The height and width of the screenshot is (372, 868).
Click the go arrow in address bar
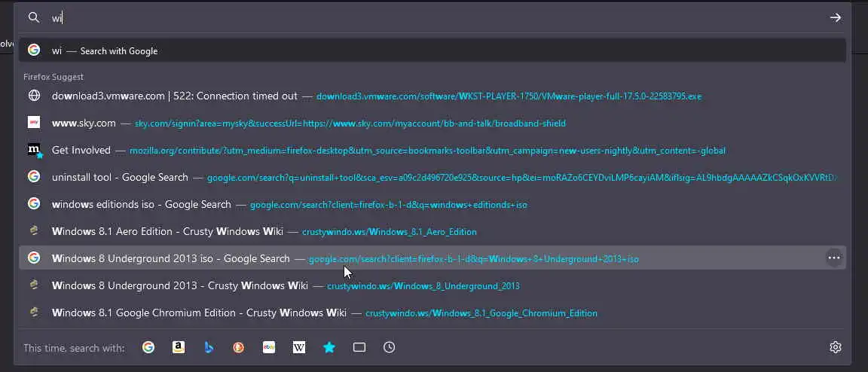[x=836, y=18]
